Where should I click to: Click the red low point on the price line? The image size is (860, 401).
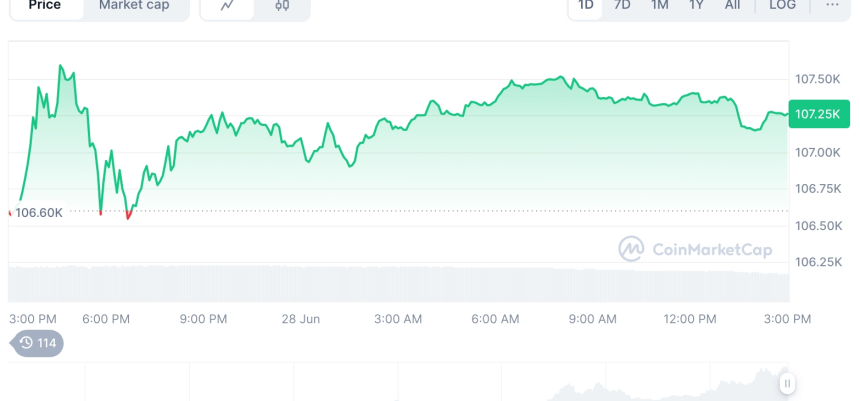128,216
